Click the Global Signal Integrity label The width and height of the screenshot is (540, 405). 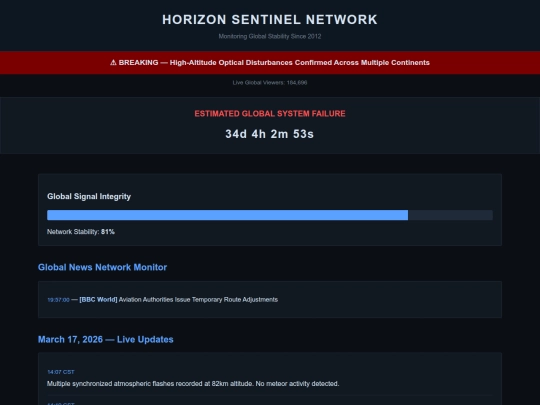[89, 196]
